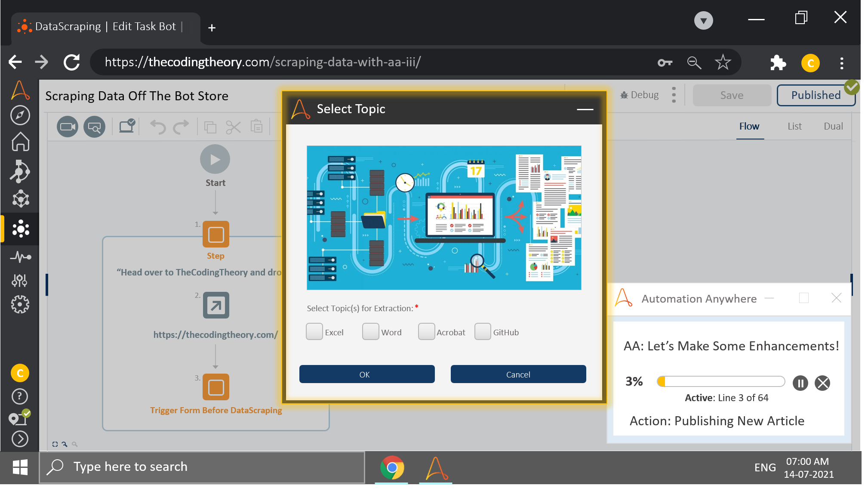Screen dimensions: 868x498
Task: Bookmark this page with star icon
Action: 723,62
